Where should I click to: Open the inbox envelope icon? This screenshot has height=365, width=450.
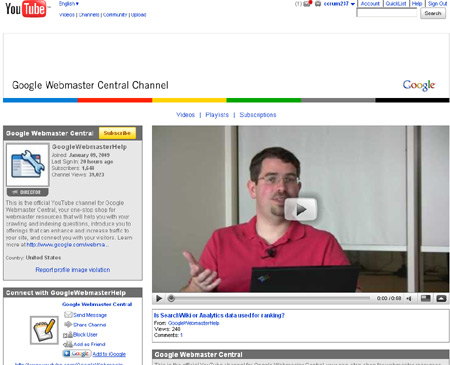307,4
